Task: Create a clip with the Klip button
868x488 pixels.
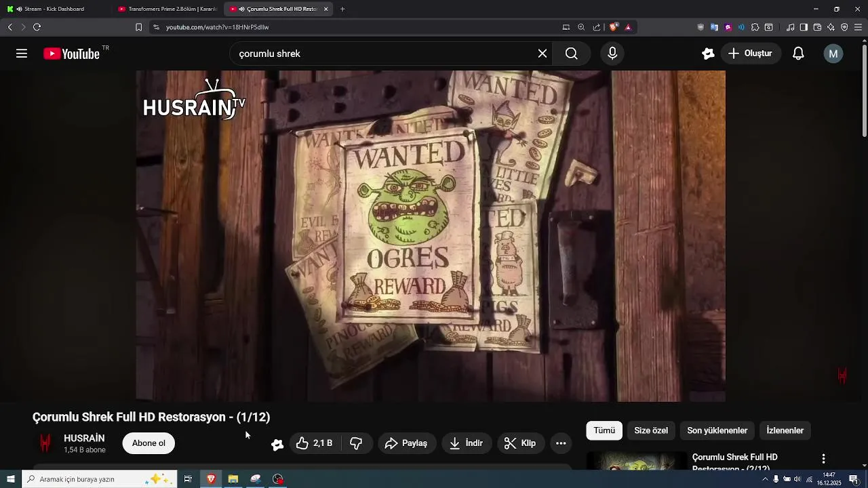Action: [520, 443]
